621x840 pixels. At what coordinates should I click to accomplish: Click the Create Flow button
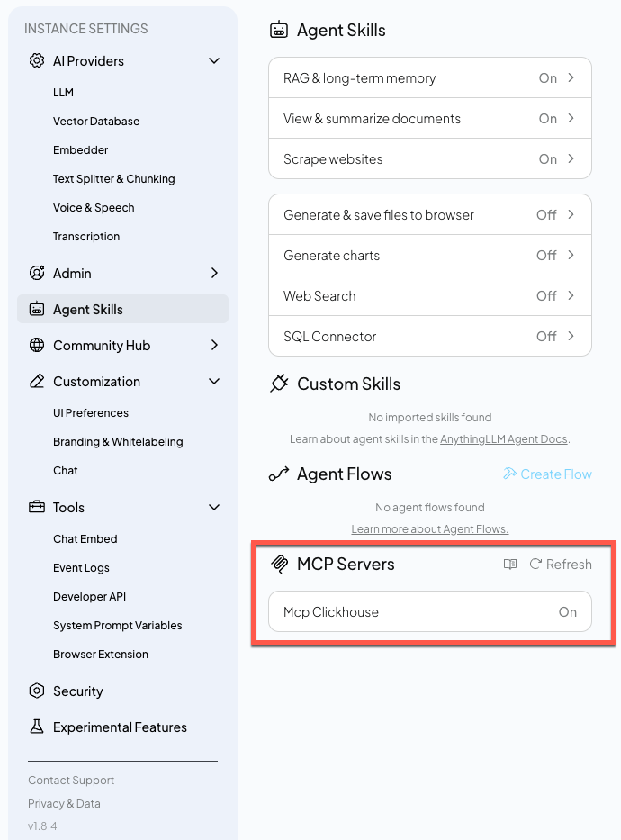[547, 474]
